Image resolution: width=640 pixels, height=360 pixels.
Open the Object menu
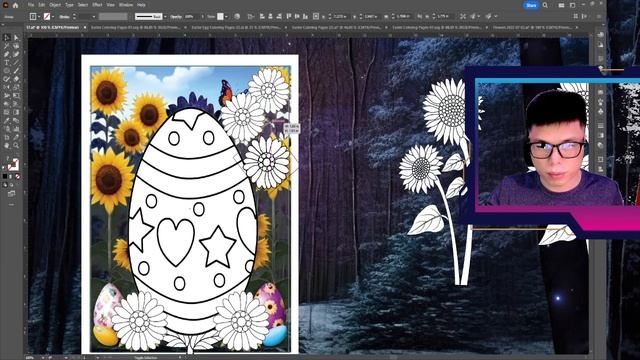tap(55, 5)
